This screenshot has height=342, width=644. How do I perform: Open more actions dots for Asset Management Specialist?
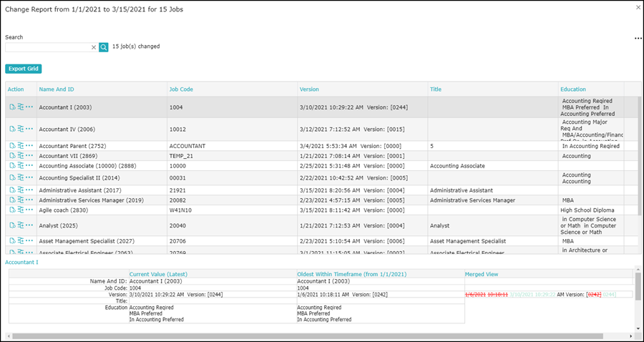point(29,240)
